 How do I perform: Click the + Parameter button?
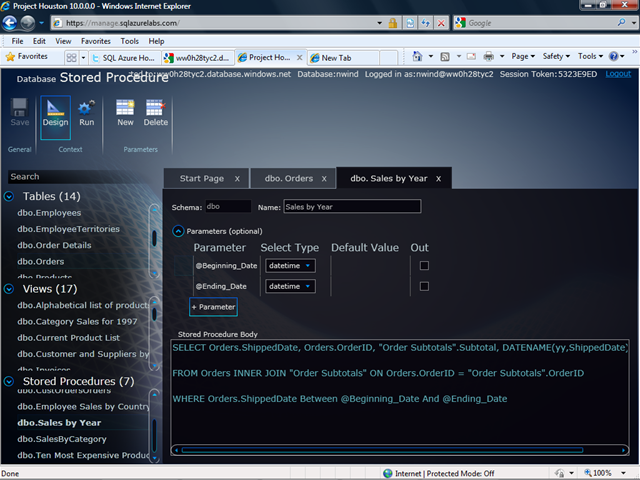213,307
